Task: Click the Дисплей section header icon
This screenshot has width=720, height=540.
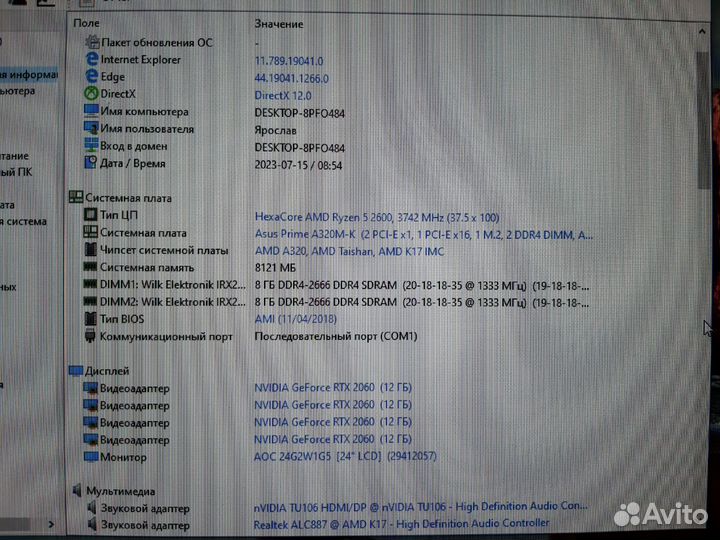Action: (x=76, y=370)
